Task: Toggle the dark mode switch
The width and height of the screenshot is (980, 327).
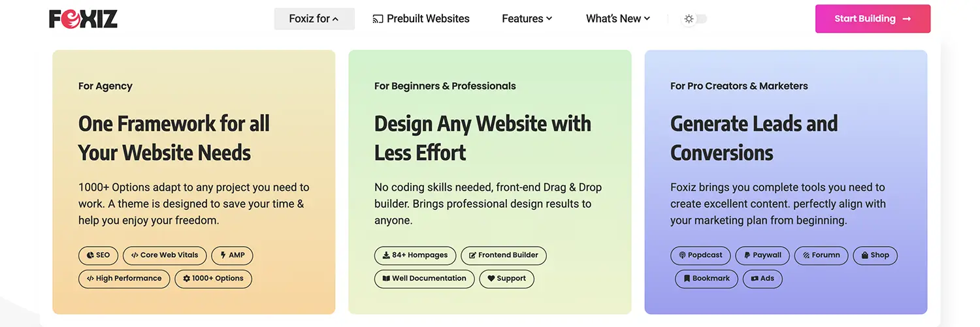Action: tap(695, 19)
